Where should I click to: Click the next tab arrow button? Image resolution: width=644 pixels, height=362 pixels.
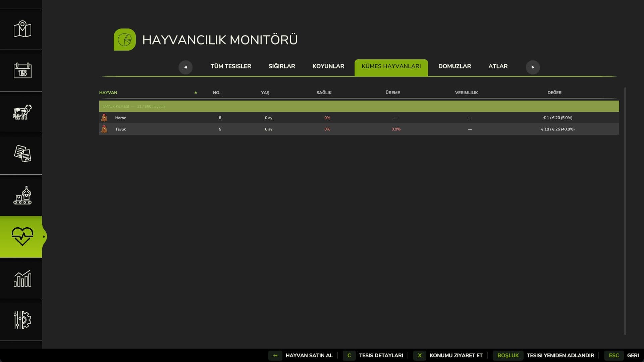(x=533, y=67)
